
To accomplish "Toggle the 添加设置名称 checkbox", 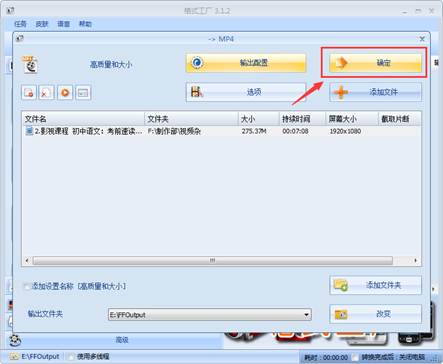I will 27,286.
